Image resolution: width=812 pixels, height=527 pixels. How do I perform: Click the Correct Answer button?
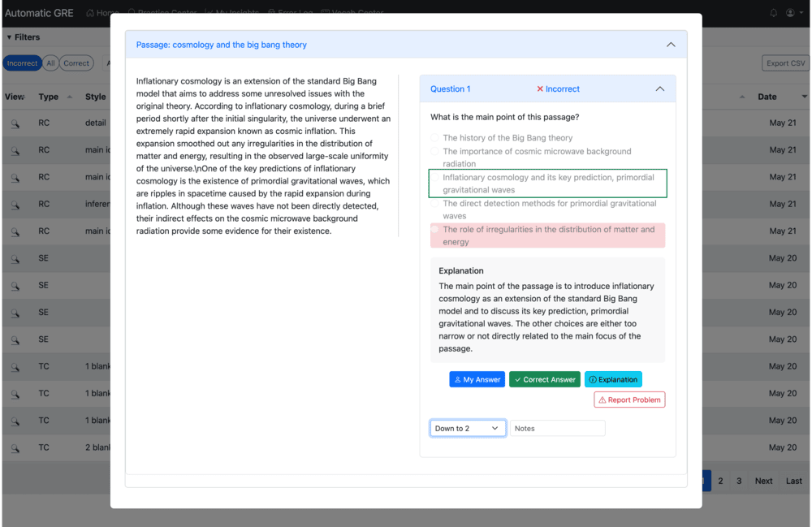[544, 379]
